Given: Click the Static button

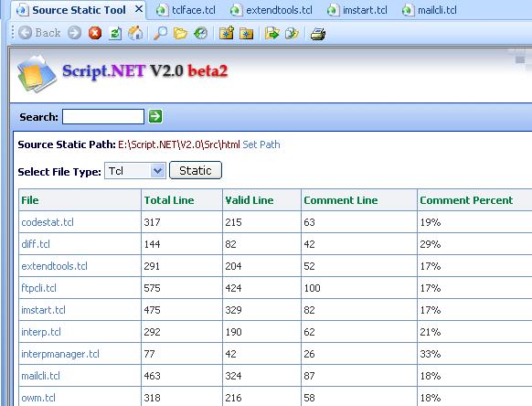Looking at the screenshot, I should click(196, 170).
